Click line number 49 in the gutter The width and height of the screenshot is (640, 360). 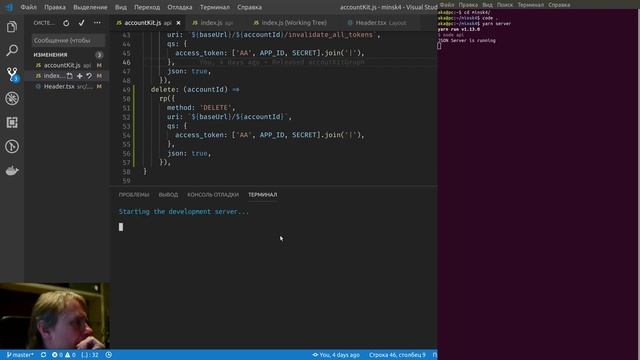[x=126, y=90]
